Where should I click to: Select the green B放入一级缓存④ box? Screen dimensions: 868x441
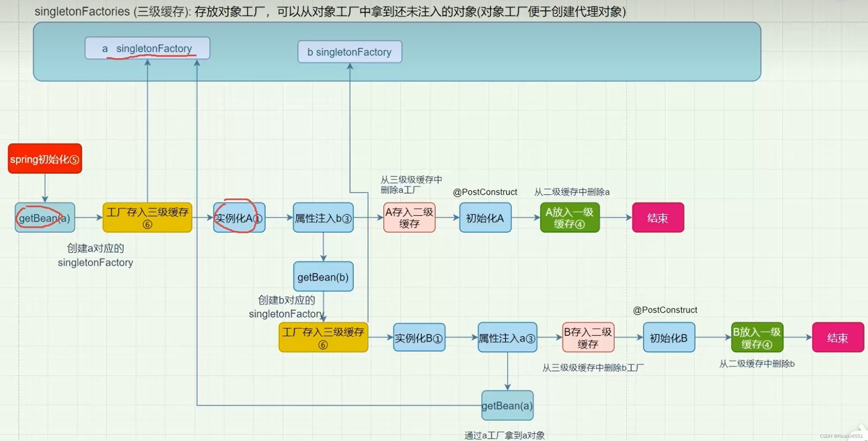click(757, 337)
